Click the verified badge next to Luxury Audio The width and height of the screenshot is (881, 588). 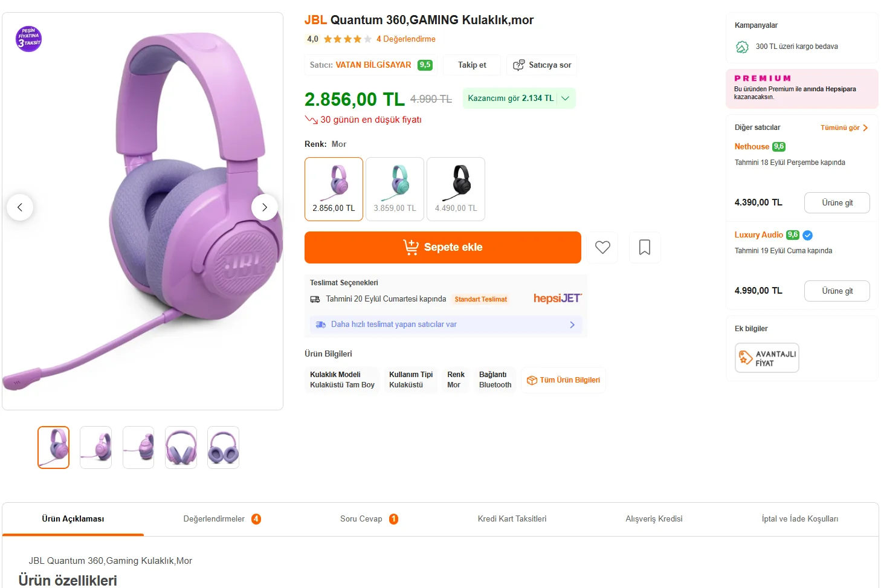[x=808, y=235]
